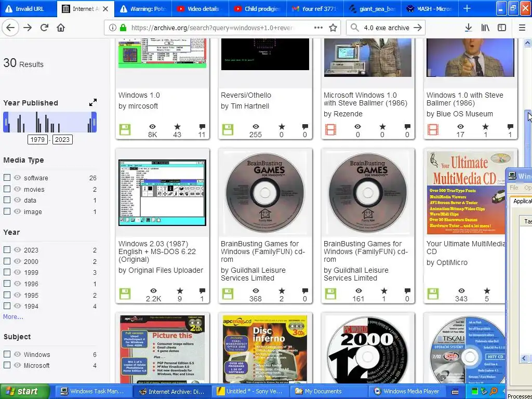Check the Windows subject filter
Image resolution: width=532 pixels, height=399 pixels.
point(7,354)
